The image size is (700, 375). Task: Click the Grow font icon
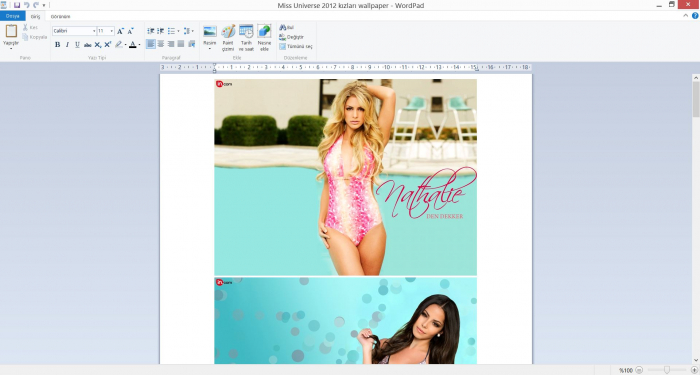tap(120, 31)
